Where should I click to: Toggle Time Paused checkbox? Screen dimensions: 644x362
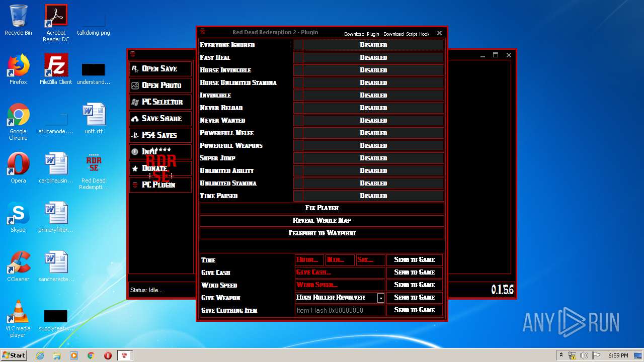tap(298, 196)
